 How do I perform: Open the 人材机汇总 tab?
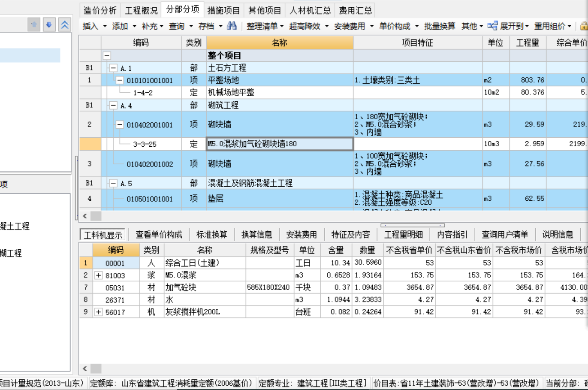tap(310, 10)
